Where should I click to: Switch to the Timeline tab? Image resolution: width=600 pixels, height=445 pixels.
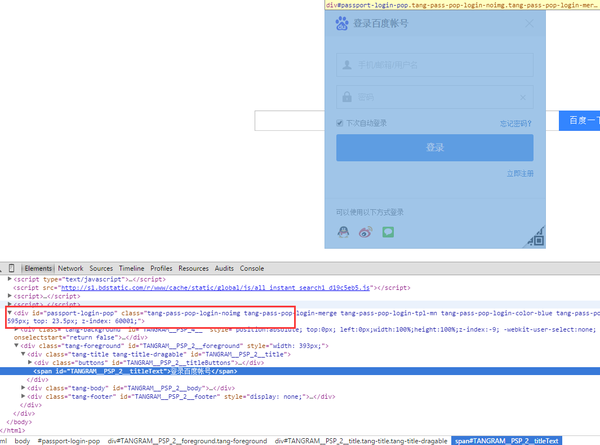(x=131, y=268)
